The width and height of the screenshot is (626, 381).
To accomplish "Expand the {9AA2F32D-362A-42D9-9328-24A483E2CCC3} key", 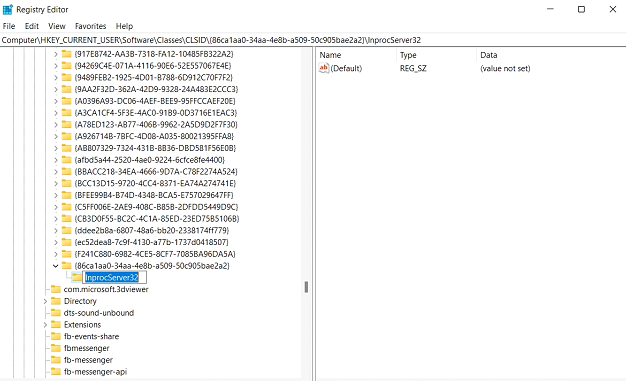I will pos(56,89).
